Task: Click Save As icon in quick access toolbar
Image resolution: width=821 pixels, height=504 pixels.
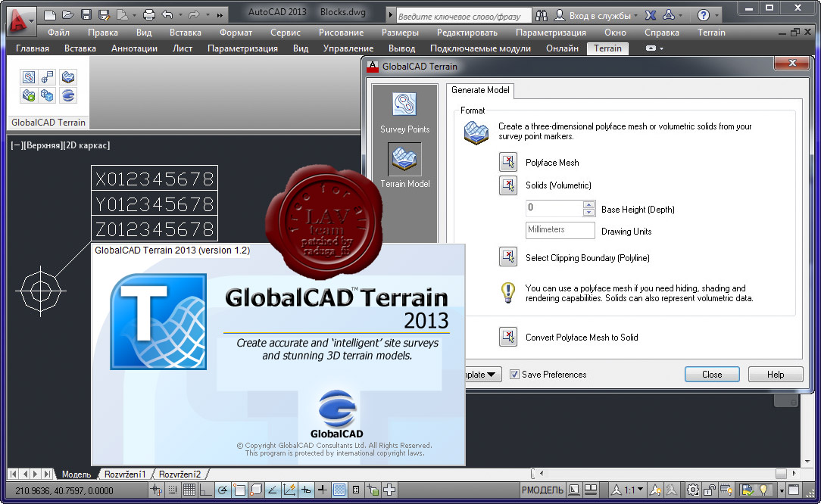Action: tap(105, 14)
